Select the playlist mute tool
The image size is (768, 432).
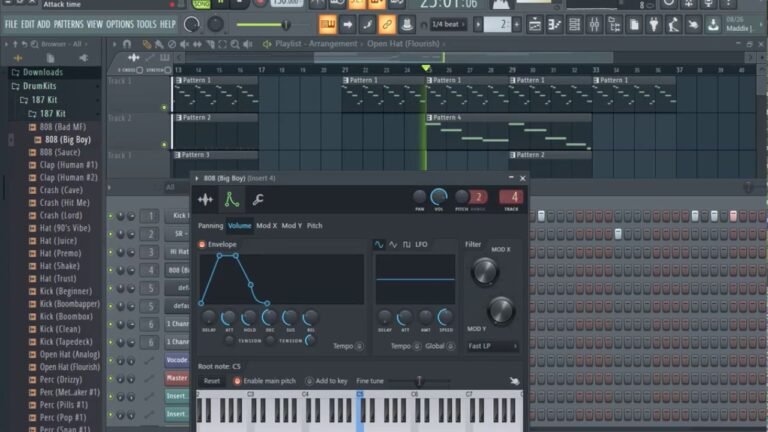(185, 45)
